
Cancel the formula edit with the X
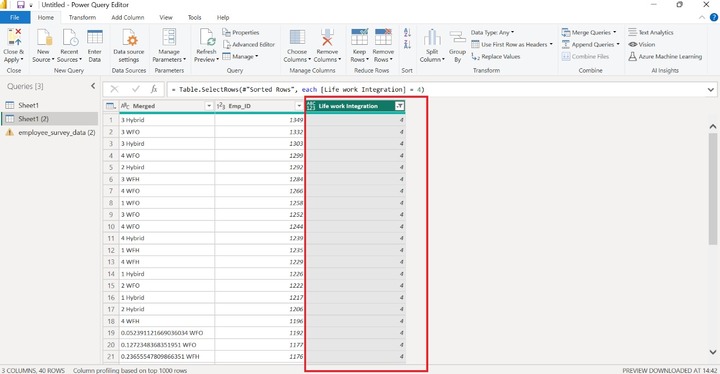[114, 89]
